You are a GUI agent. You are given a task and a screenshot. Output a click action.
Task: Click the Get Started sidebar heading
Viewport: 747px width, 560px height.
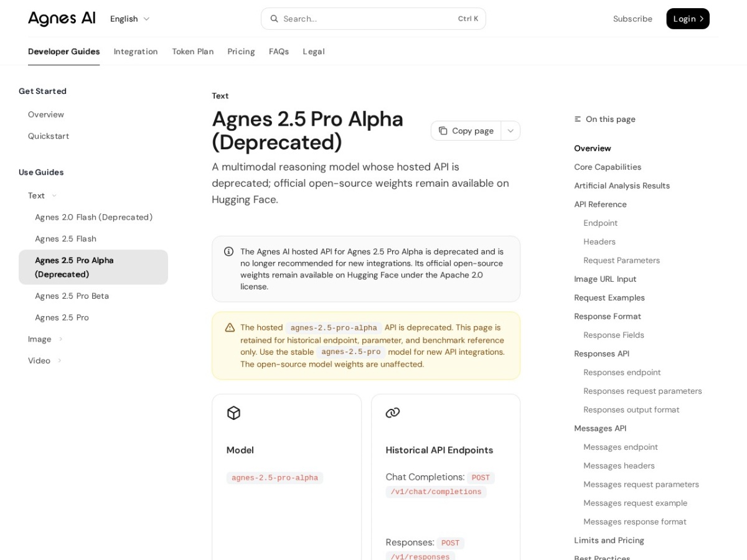[42, 91]
